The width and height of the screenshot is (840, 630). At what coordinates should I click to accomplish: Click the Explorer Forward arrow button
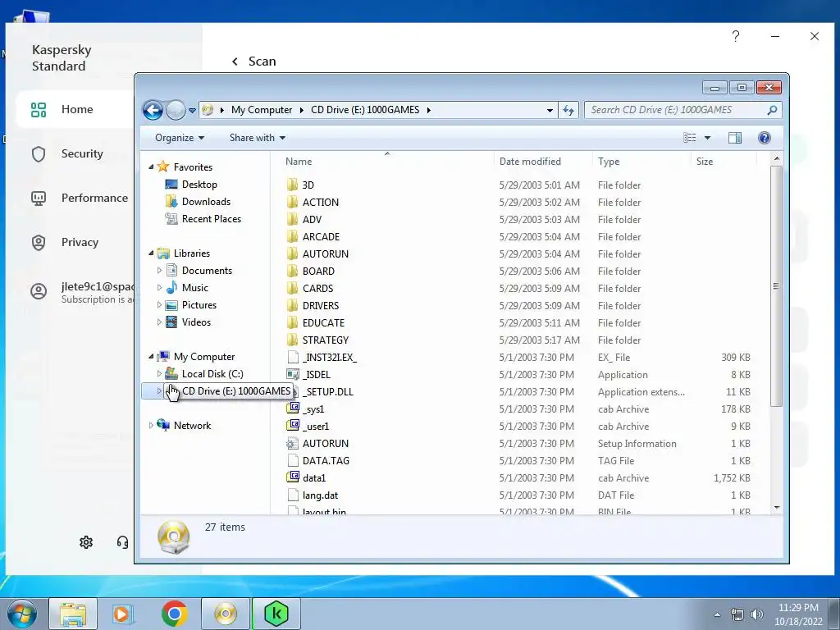[176, 111]
